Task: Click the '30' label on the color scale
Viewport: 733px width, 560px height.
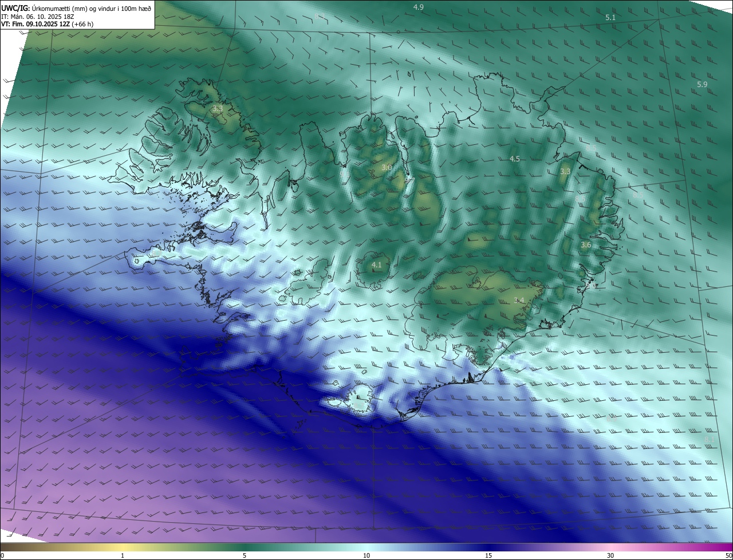Action: coord(610,555)
